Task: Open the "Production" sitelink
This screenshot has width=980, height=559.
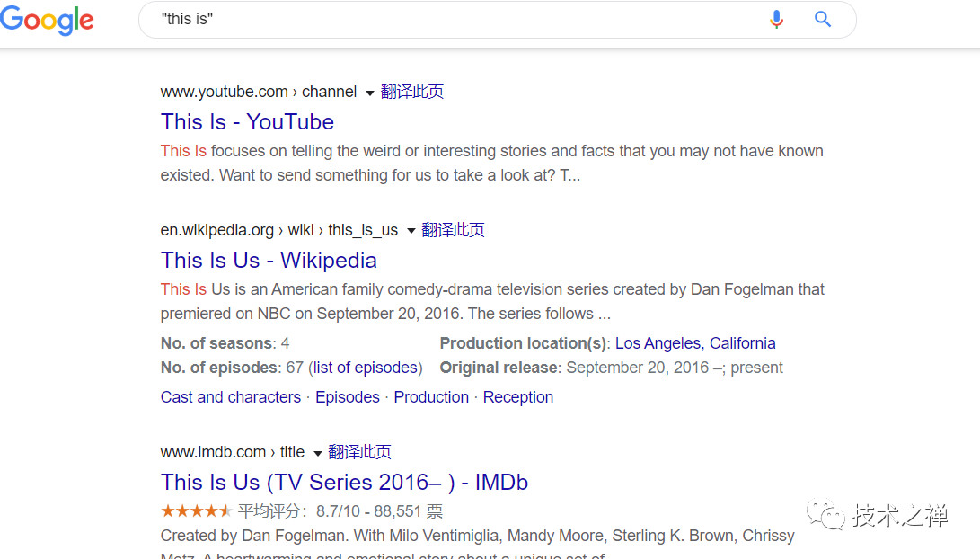Action: 431,397
